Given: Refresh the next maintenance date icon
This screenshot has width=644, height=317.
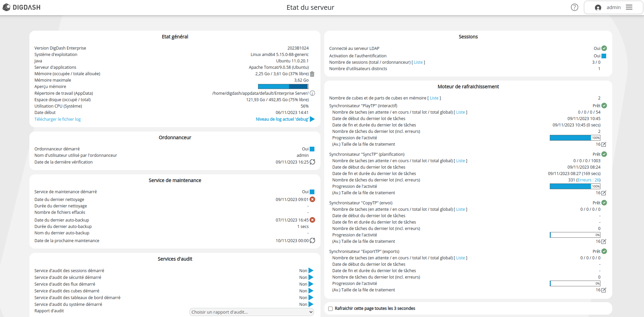Looking at the screenshot, I should pos(312,241).
